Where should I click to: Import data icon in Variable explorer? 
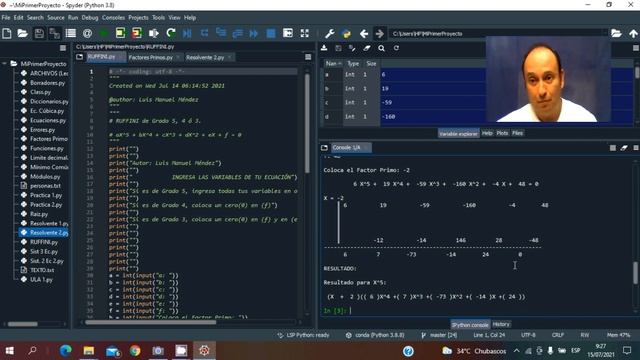tap(324, 48)
